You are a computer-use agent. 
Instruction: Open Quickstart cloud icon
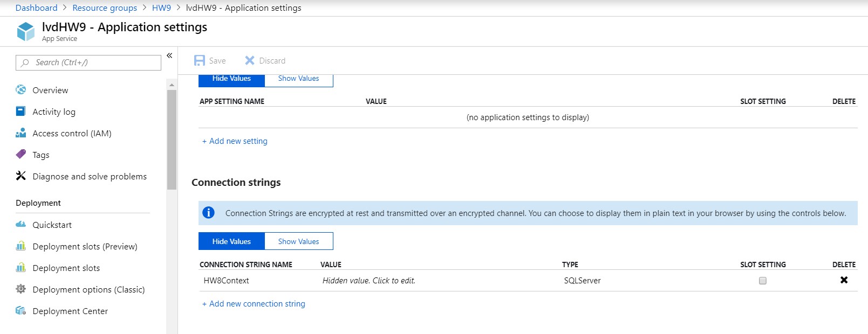point(21,225)
